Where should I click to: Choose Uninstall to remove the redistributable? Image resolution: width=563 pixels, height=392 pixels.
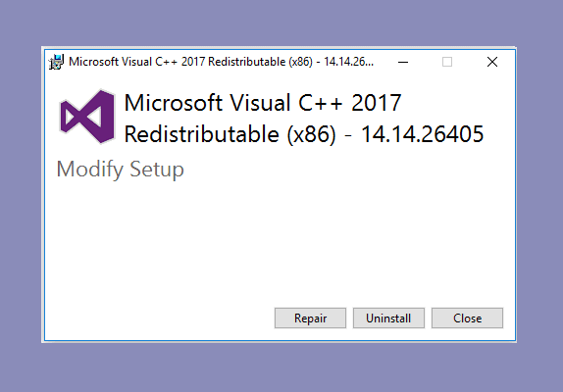coord(388,318)
